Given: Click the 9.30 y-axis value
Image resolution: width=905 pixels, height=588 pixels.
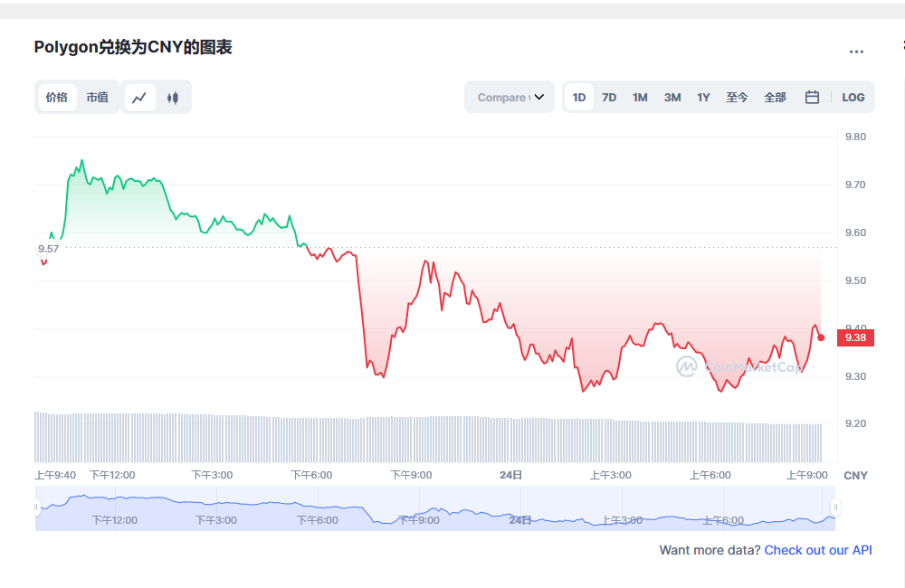Looking at the screenshot, I should pyautogui.click(x=855, y=376).
